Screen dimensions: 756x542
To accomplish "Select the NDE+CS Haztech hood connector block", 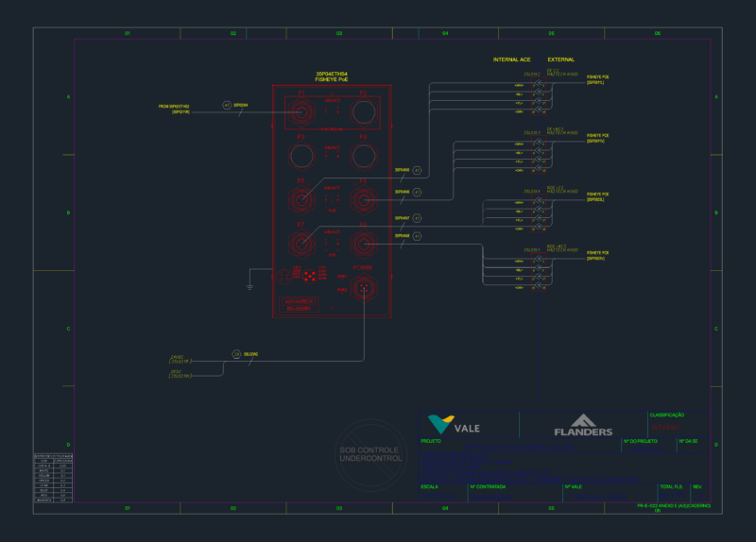I will tap(538, 214).
